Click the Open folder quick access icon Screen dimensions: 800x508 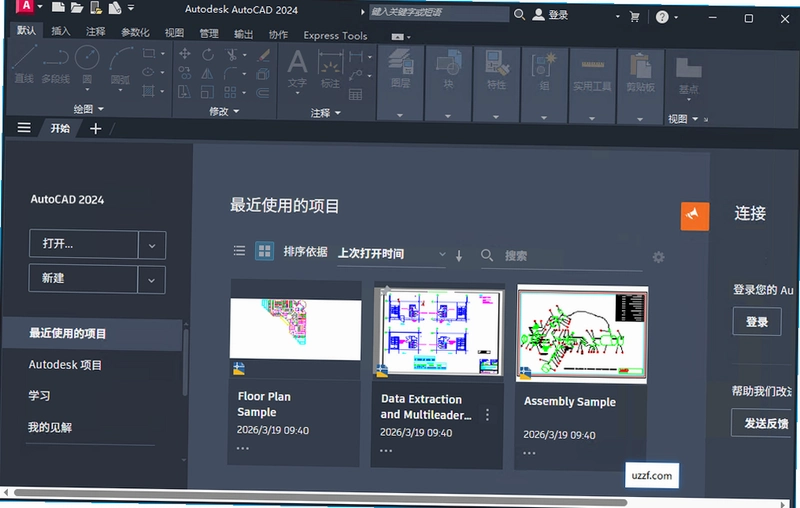pos(77,7)
